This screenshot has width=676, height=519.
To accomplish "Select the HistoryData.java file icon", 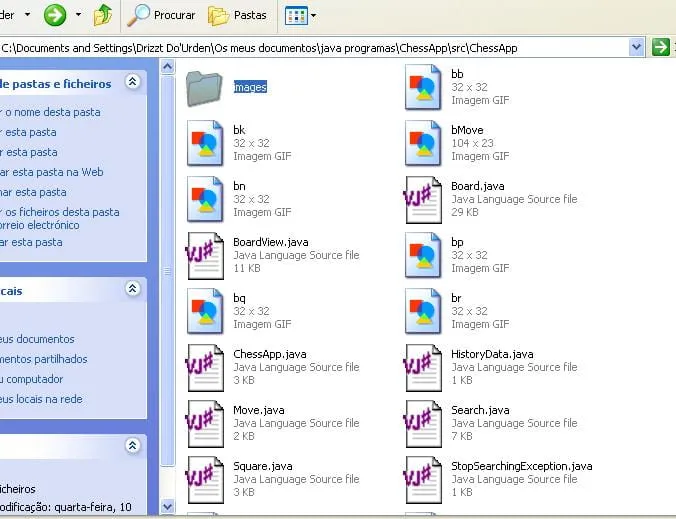I will pyautogui.click(x=422, y=368).
